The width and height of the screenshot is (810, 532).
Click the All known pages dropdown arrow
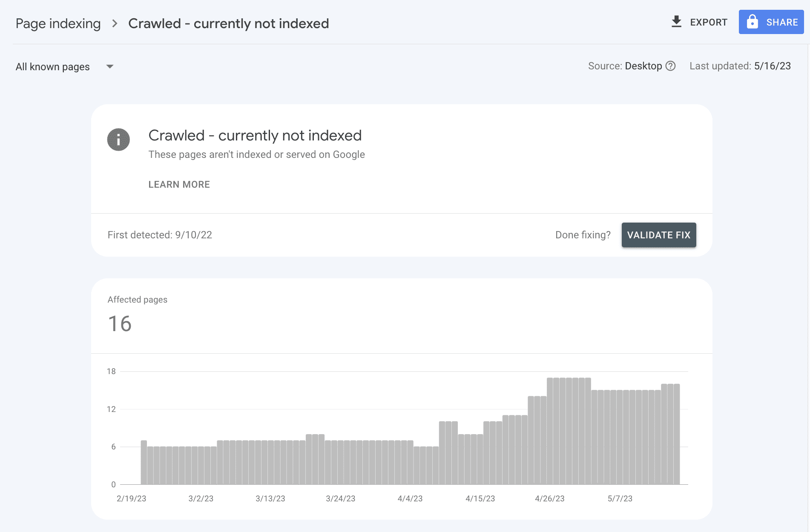click(109, 66)
